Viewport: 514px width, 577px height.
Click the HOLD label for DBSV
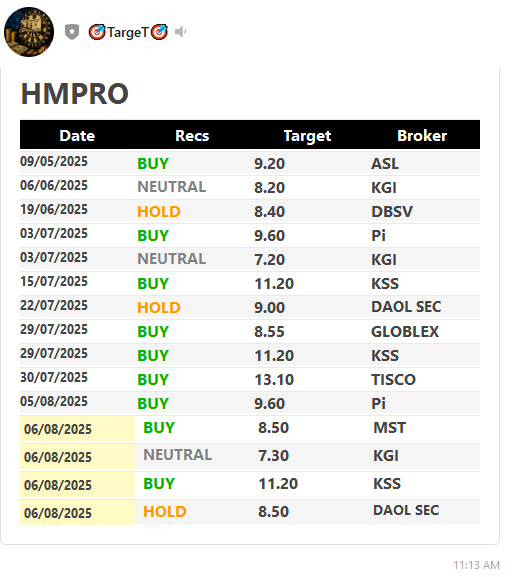click(x=159, y=212)
